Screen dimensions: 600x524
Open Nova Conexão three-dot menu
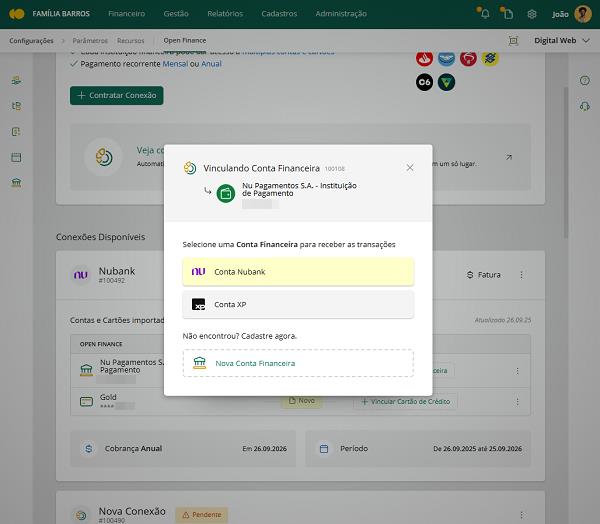(x=521, y=515)
